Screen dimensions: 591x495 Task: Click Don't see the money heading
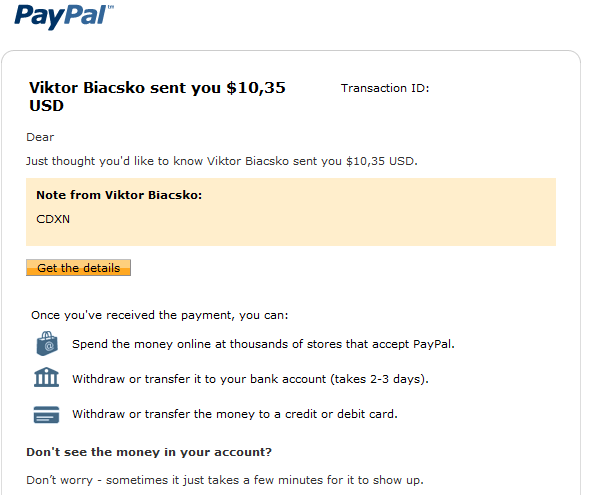[x=149, y=452]
